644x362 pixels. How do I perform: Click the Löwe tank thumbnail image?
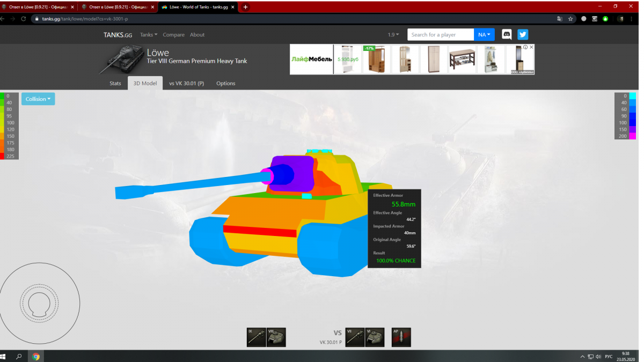[121, 59]
